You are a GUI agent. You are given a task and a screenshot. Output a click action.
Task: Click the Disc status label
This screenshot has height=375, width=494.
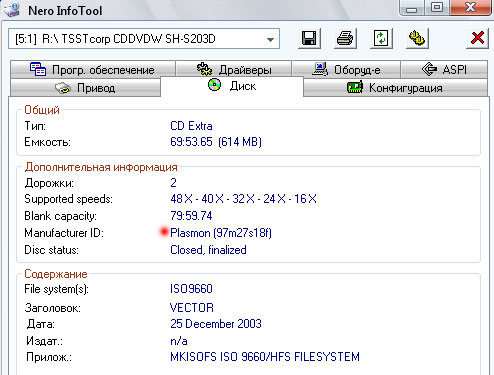[52, 250]
